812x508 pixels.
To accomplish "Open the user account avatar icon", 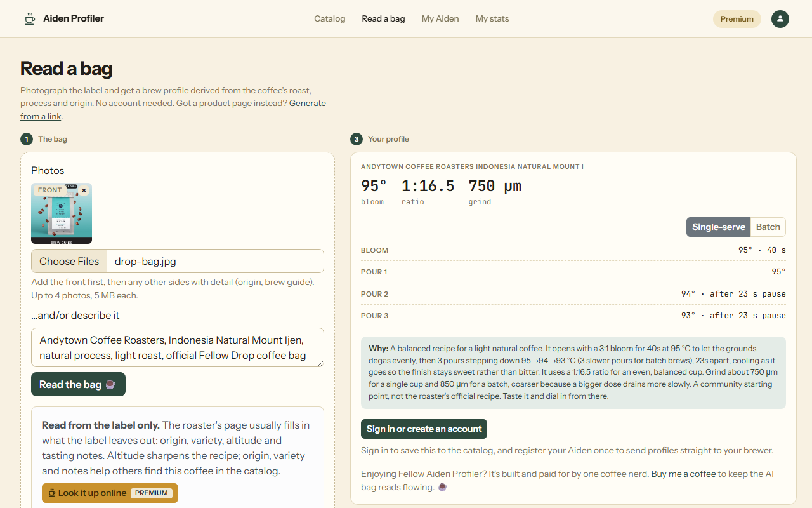I will tap(780, 19).
